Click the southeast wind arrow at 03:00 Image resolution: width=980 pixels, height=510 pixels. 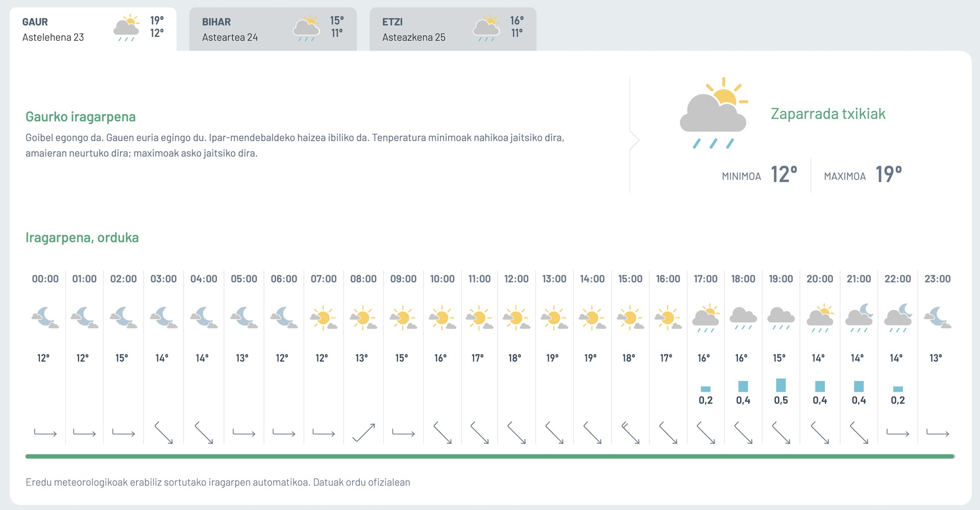[164, 432]
